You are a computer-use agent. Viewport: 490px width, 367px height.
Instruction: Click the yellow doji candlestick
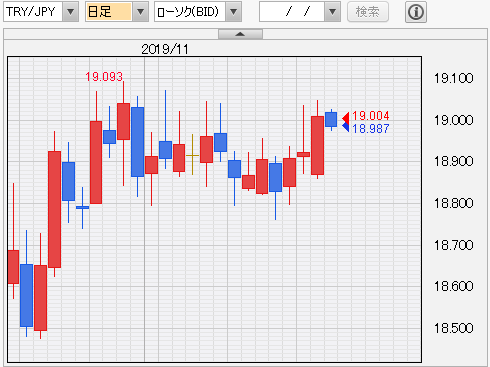click(x=192, y=155)
